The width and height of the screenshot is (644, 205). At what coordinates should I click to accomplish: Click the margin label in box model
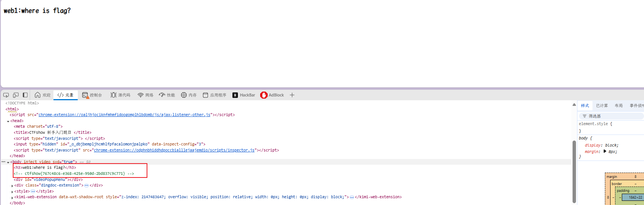tap(612, 177)
